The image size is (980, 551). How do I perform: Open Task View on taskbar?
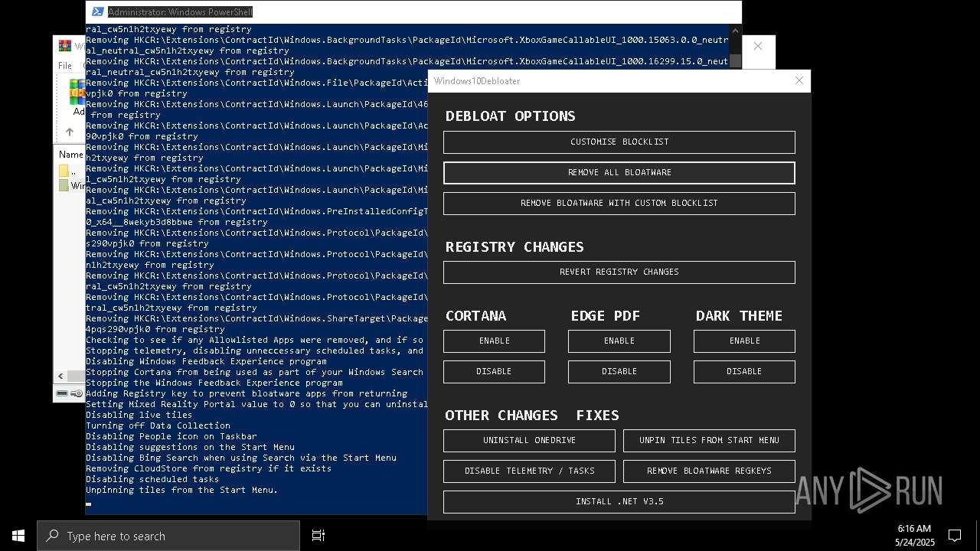pos(318,536)
